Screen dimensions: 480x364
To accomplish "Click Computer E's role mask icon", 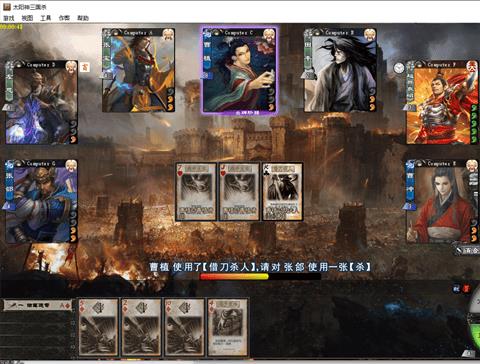I will (472, 165).
